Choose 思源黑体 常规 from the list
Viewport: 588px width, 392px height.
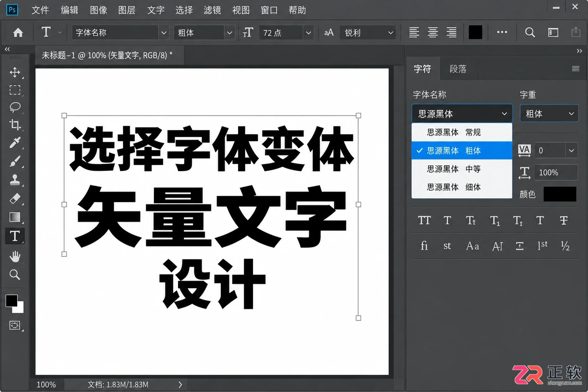pyautogui.click(x=462, y=132)
